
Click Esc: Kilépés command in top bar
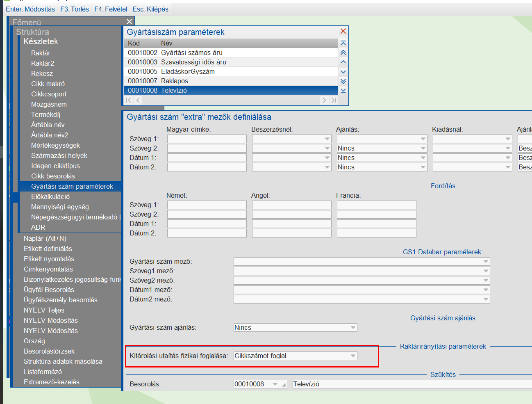pos(150,9)
